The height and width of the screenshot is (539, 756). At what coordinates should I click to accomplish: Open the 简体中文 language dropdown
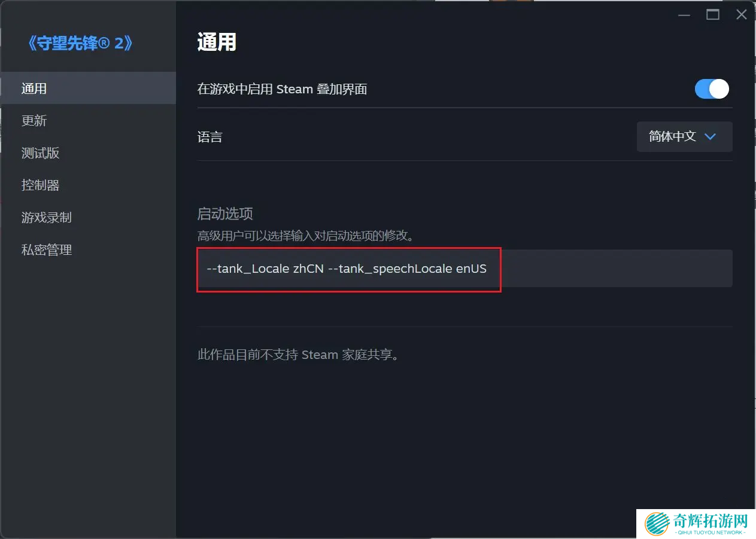pyautogui.click(x=684, y=136)
